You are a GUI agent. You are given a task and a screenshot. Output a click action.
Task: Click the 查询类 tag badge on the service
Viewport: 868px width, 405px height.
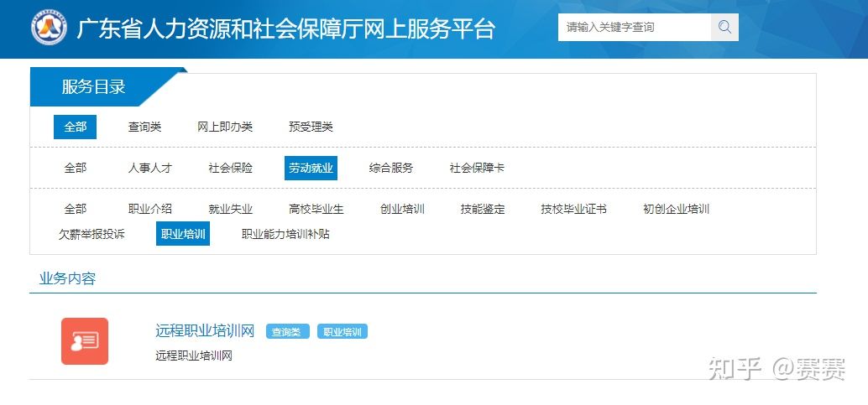click(x=288, y=332)
